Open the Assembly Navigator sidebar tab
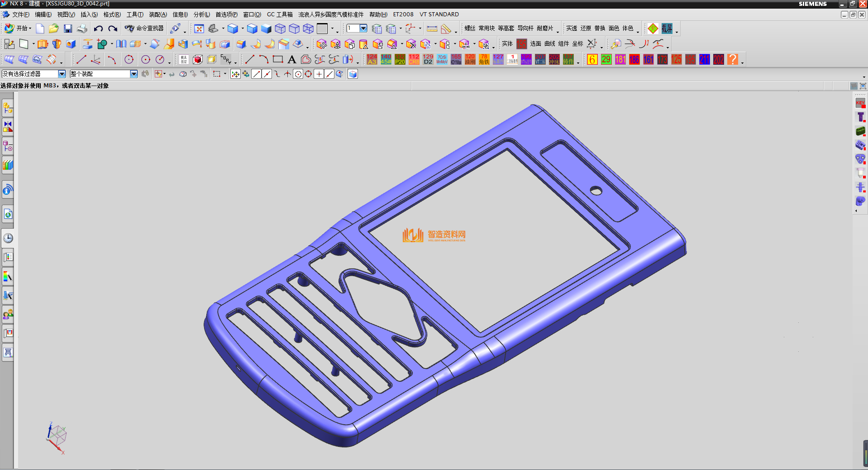Image resolution: width=868 pixels, height=470 pixels. 8,108
